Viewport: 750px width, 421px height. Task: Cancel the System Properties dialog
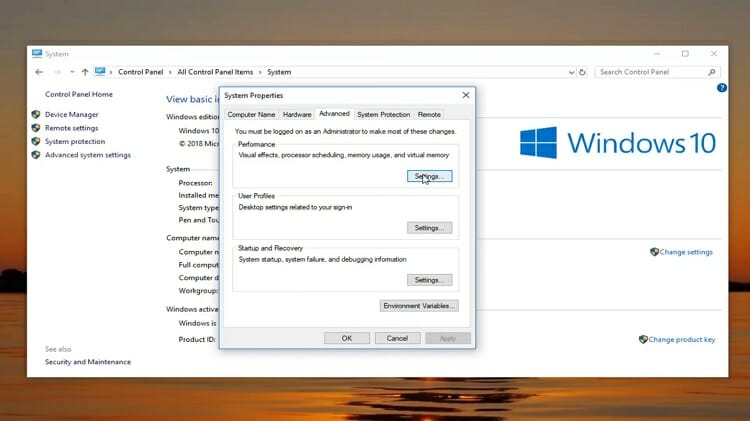coord(397,338)
